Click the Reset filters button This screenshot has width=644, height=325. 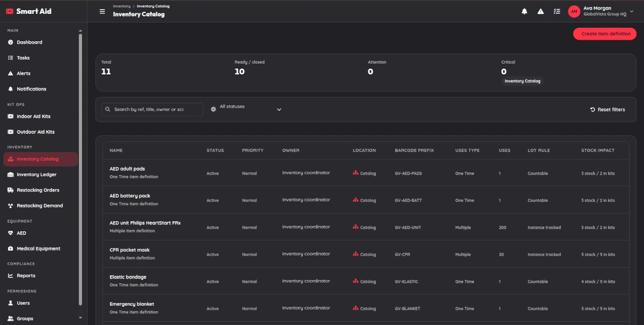click(x=608, y=109)
